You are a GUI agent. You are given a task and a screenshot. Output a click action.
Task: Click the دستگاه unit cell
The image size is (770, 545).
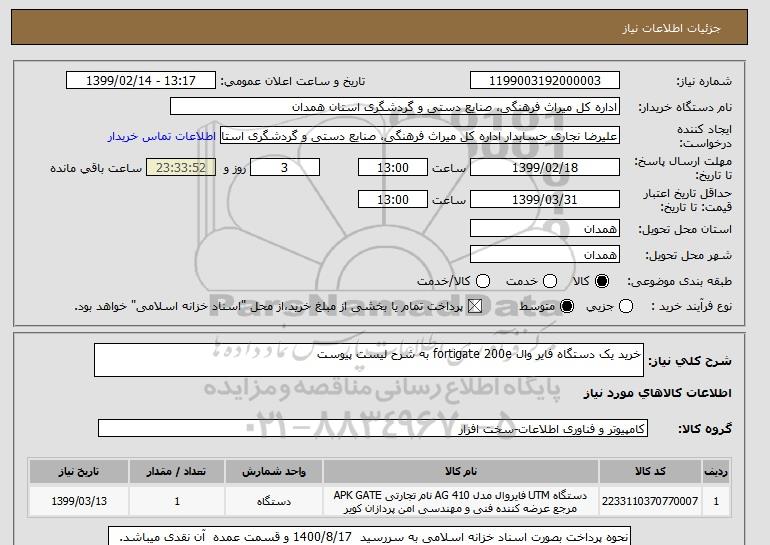(x=274, y=501)
